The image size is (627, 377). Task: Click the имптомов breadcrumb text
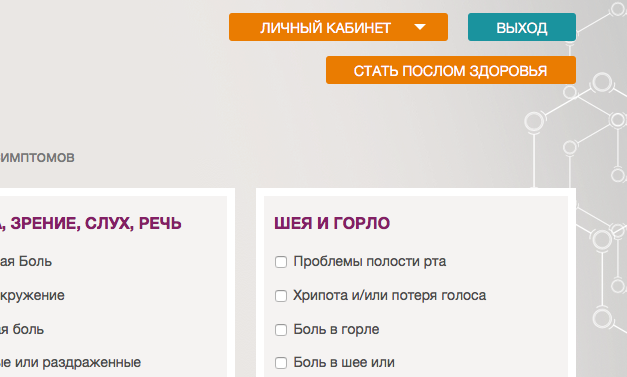pos(37,158)
